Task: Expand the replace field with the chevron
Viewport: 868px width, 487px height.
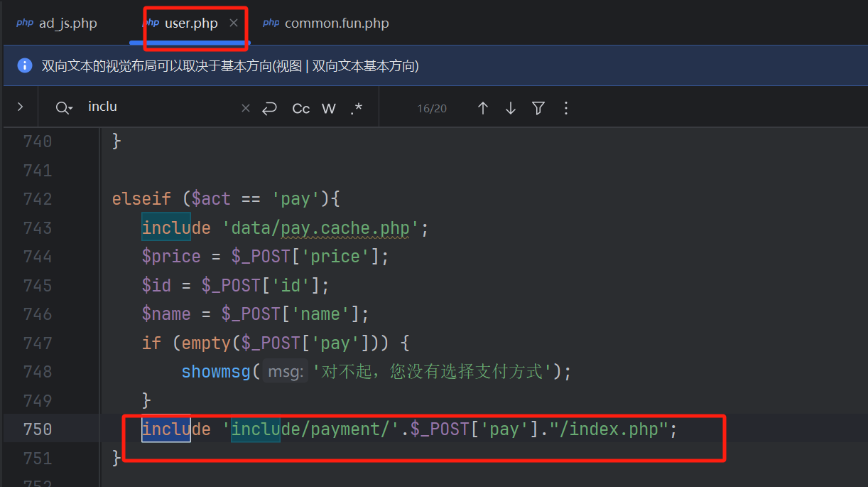Action: click(20, 107)
